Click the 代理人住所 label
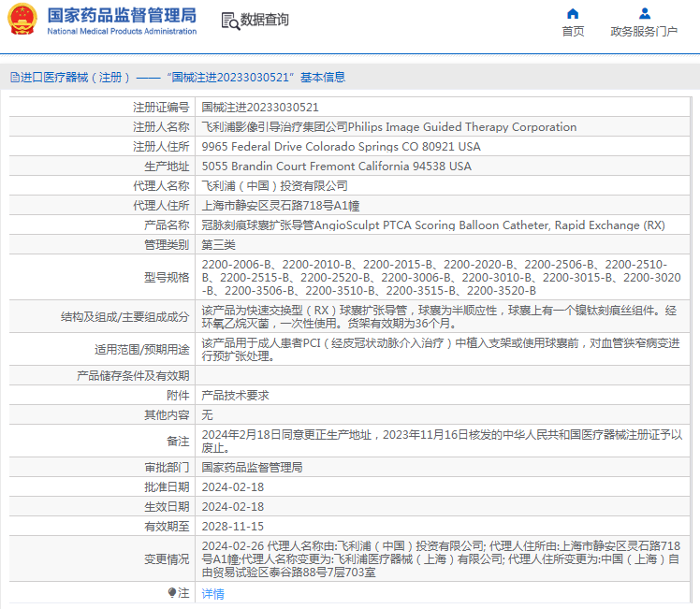The height and width of the screenshot is (609, 700). (161, 205)
